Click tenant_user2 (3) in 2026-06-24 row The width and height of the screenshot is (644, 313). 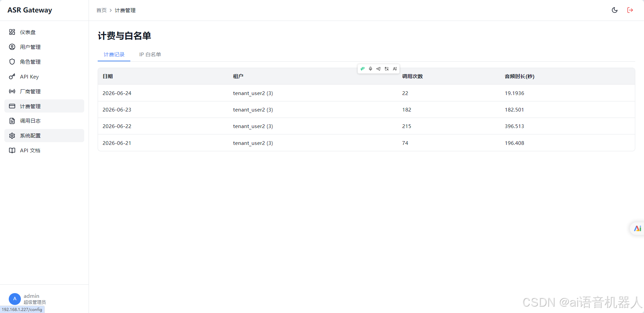click(x=253, y=93)
